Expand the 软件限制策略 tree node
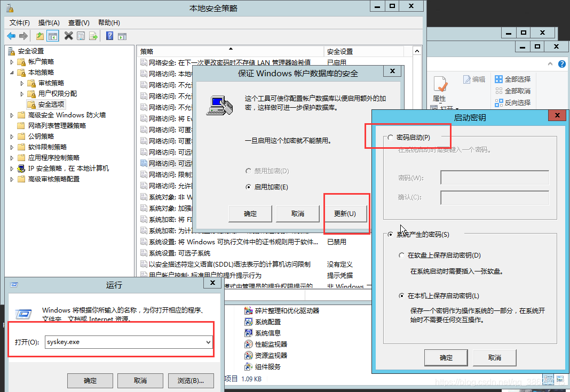This screenshot has height=392, width=570. 12,147
